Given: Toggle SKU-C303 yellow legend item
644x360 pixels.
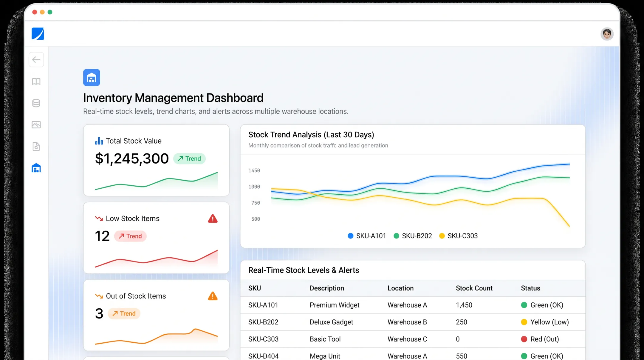Looking at the screenshot, I should coord(459,236).
